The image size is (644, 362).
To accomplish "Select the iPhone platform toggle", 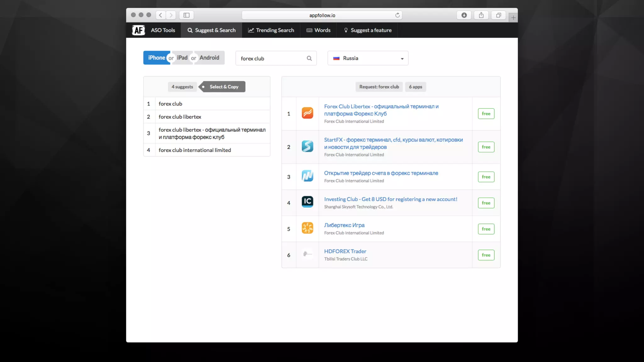I will (156, 58).
